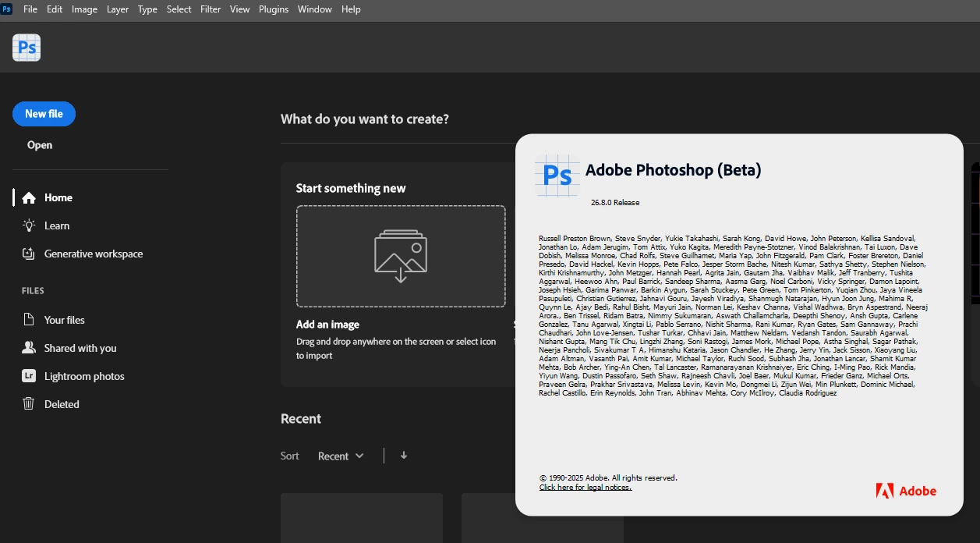Open the first recent file thumbnail
This screenshot has width=980, height=543.
(362, 518)
